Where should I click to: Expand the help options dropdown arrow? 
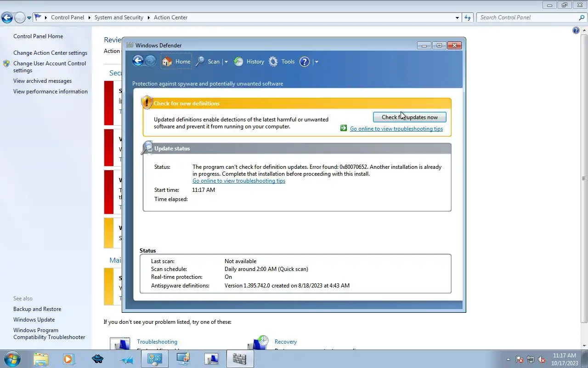[317, 62]
